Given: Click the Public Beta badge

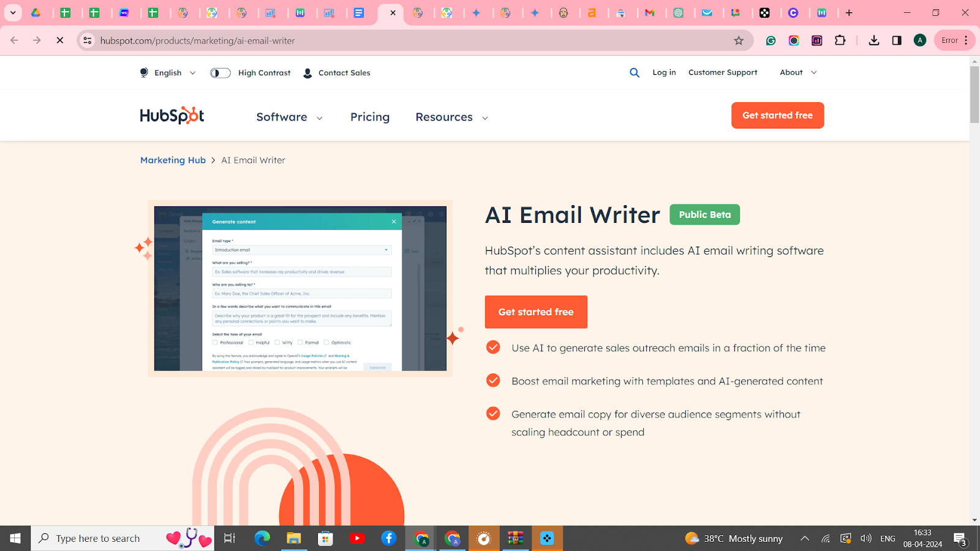Looking at the screenshot, I should click(x=704, y=214).
